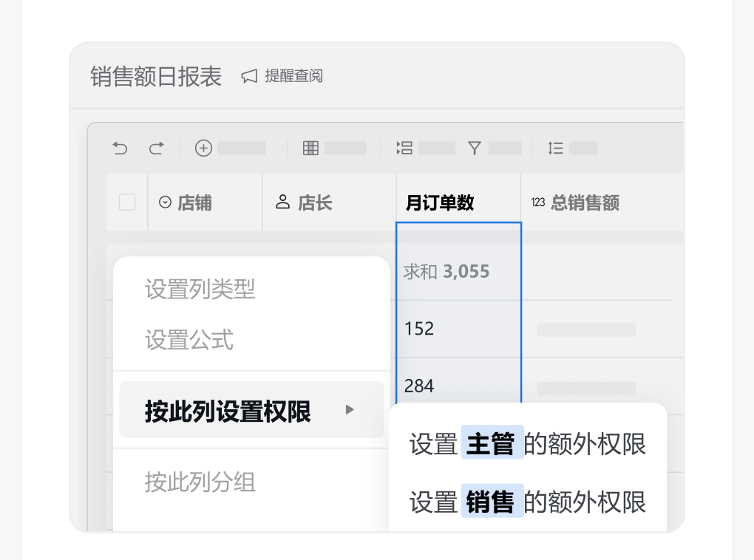Click the 销售额日报表 title

pos(156,76)
